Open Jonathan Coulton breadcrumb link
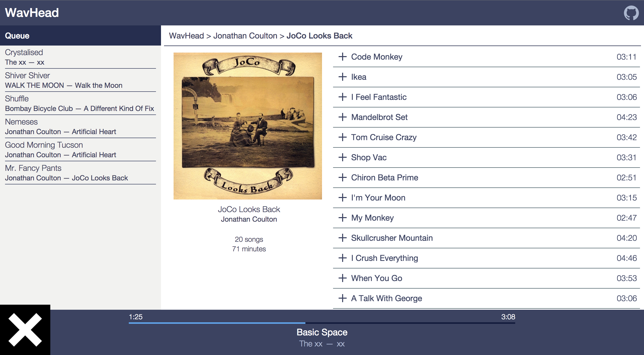644x355 pixels. (245, 36)
